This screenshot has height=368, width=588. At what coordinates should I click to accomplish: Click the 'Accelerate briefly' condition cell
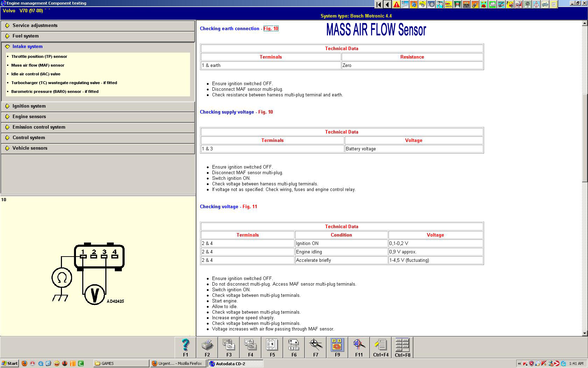[x=341, y=260]
